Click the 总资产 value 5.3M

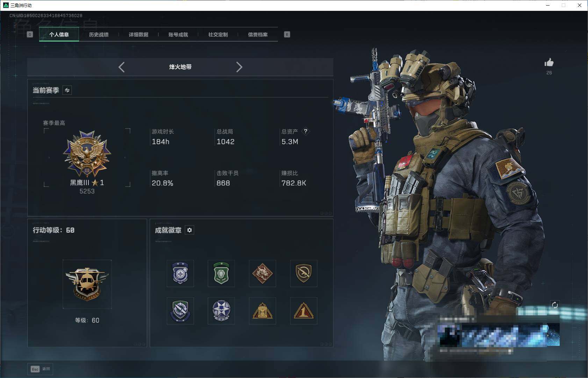(290, 141)
